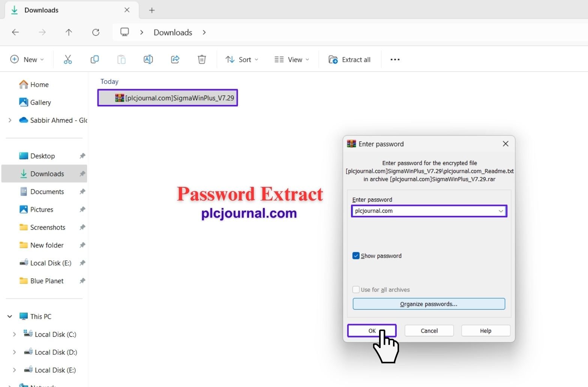Screen dimensions: 588x387
Task: Click the Extract all button
Action: [x=349, y=60]
